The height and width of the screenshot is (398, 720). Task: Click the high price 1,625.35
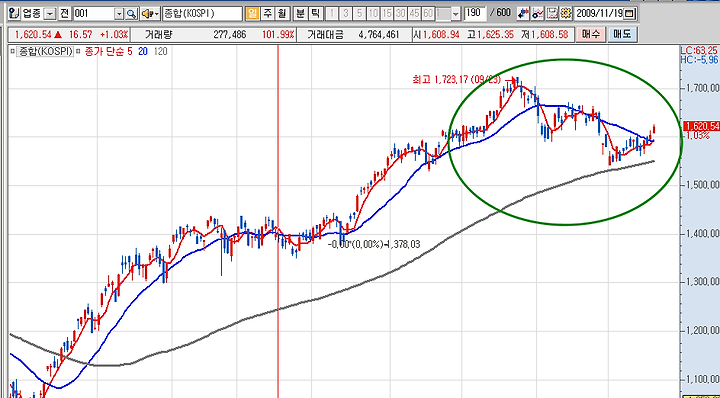495,35
